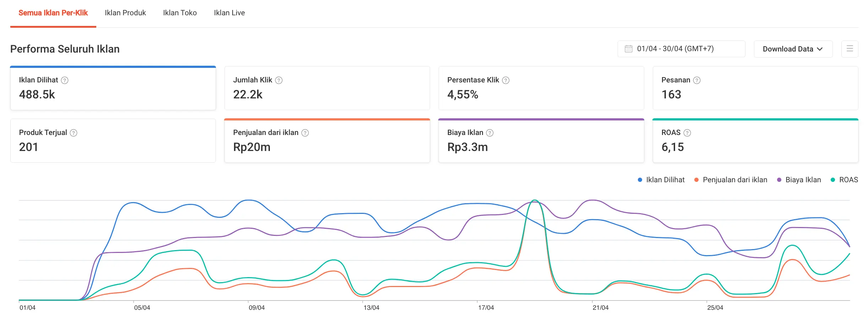
Task: Click the help icon next to Iklan Dilihat
Action: point(65,80)
